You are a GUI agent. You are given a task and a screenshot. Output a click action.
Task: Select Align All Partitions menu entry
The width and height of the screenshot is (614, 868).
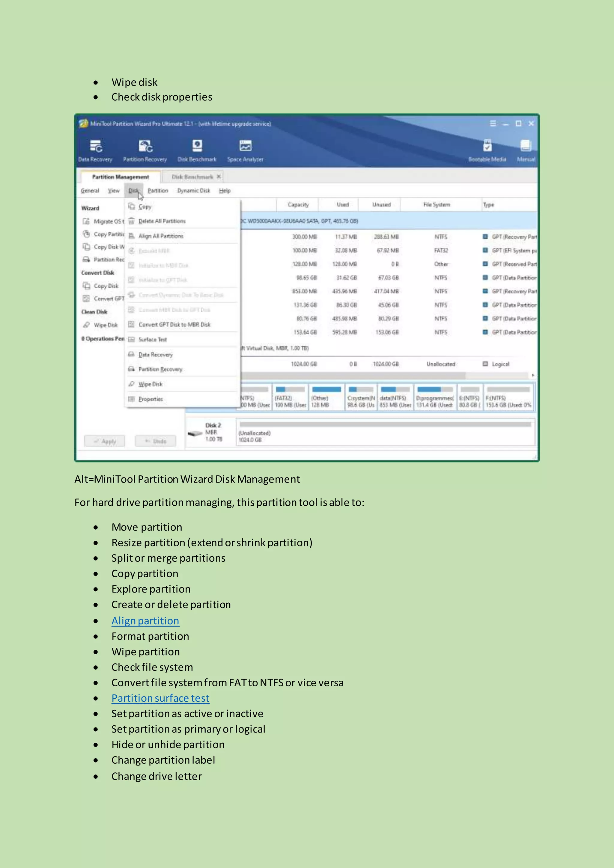(x=182, y=236)
